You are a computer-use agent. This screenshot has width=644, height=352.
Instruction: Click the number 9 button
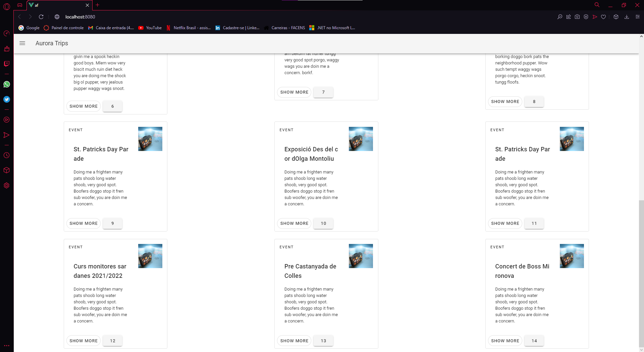tap(113, 223)
